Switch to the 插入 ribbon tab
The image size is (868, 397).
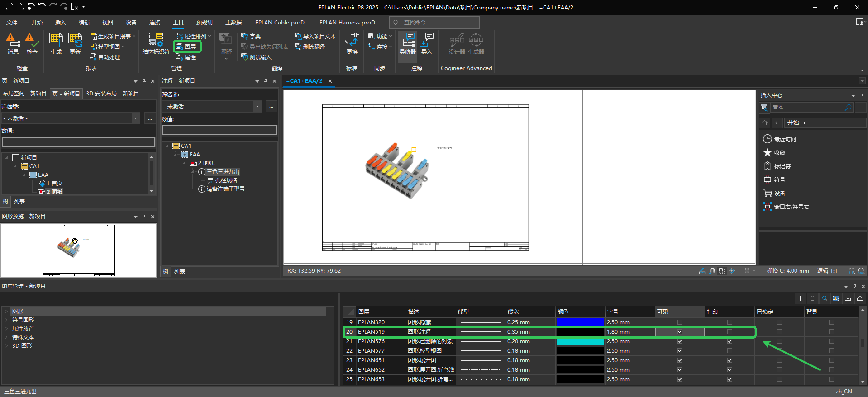pos(60,23)
